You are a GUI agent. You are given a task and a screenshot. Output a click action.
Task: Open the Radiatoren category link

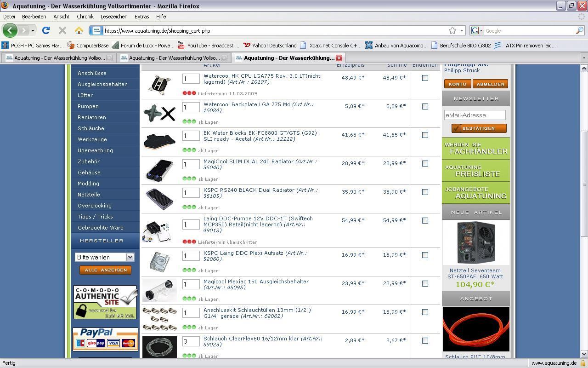pyautogui.click(x=91, y=117)
